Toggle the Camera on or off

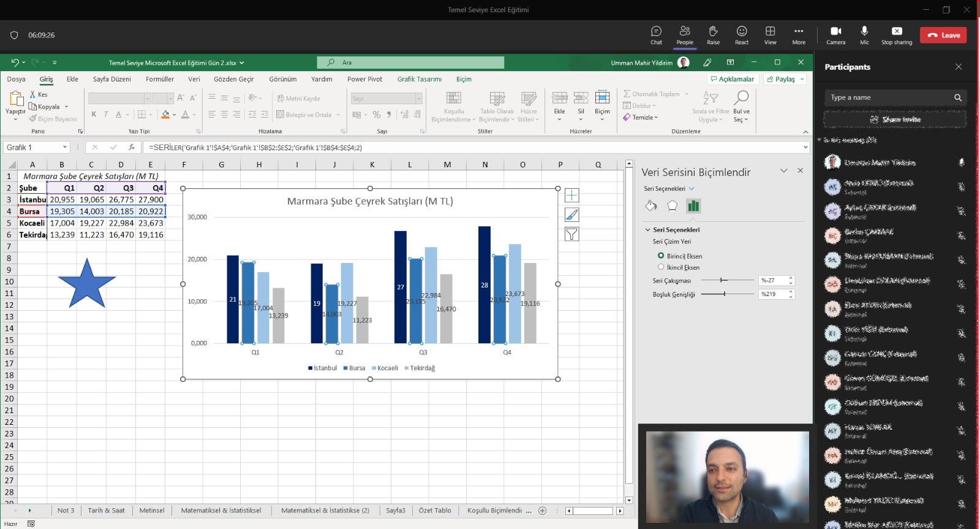(x=835, y=35)
